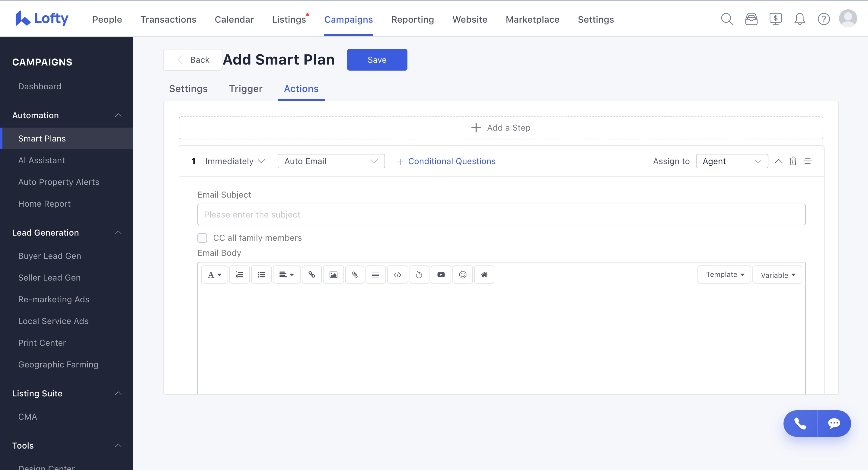Open the Reporting menu
The width and height of the screenshot is (868, 470).
coord(413,19)
